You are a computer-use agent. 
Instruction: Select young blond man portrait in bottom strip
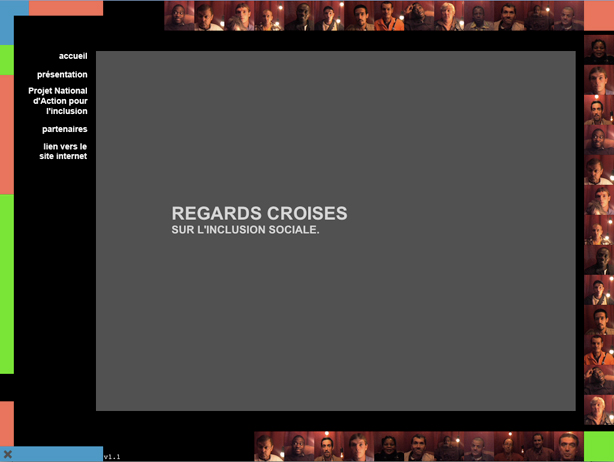tap(359, 446)
